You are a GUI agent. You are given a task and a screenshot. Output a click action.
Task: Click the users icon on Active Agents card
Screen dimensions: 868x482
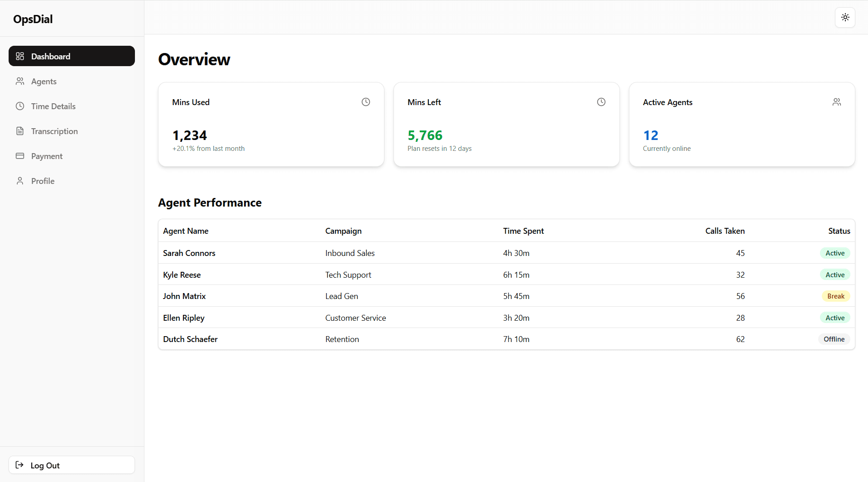click(836, 102)
